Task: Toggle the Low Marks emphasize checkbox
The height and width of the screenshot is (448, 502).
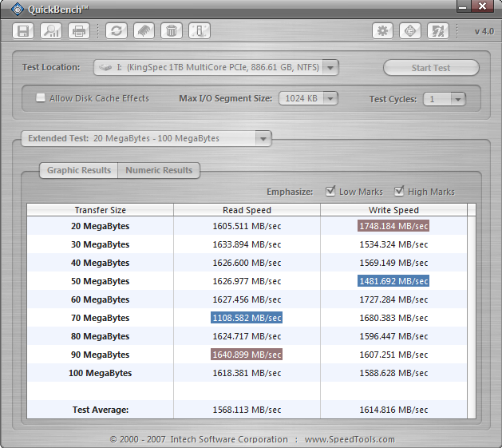Action: [330, 192]
